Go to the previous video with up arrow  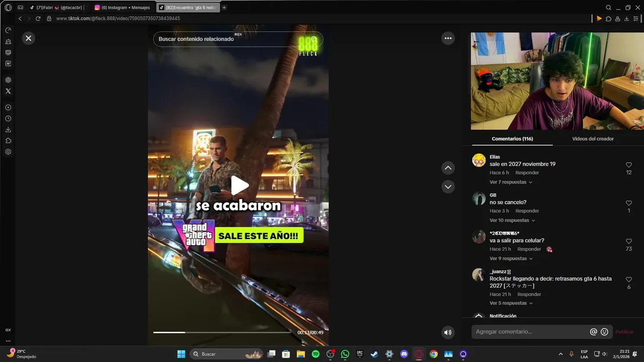pos(448,168)
